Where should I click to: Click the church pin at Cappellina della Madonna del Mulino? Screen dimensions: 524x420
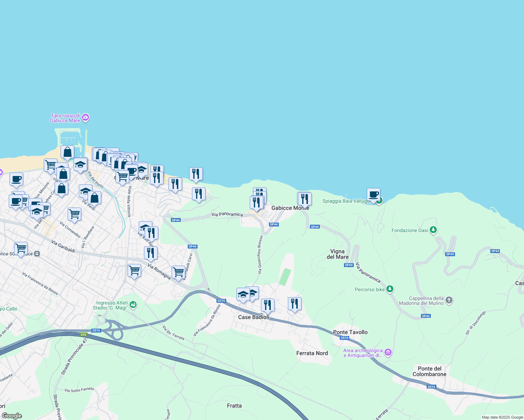click(x=449, y=300)
